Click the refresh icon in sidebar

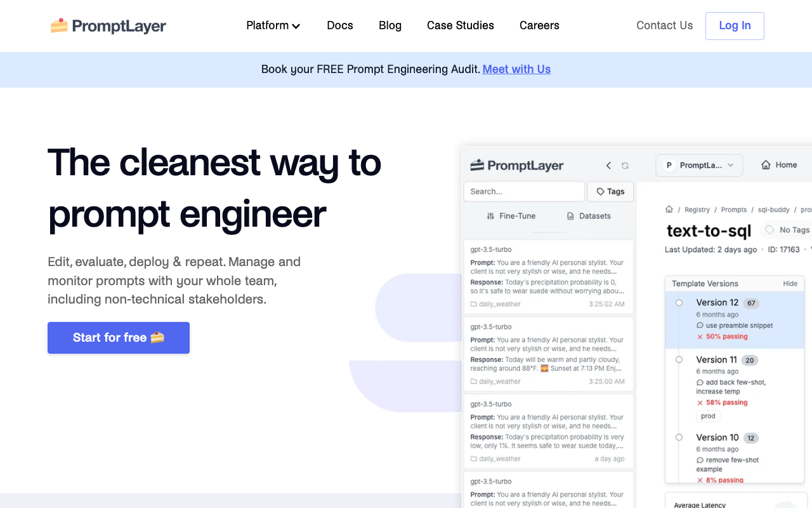click(x=625, y=166)
